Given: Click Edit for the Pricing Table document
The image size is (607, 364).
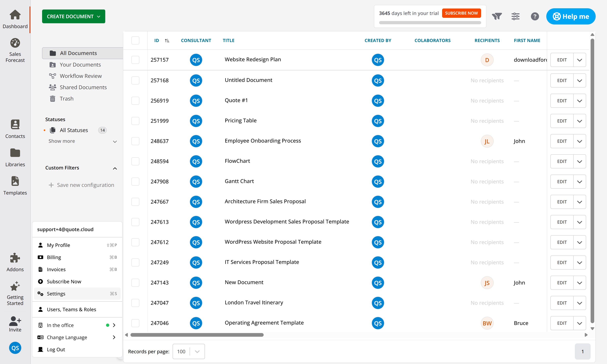Looking at the screenshot, I should click(562, 121).
